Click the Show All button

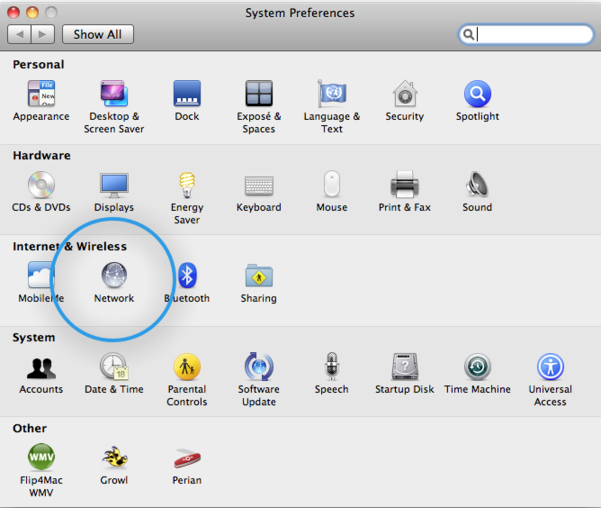pos(97,34)
